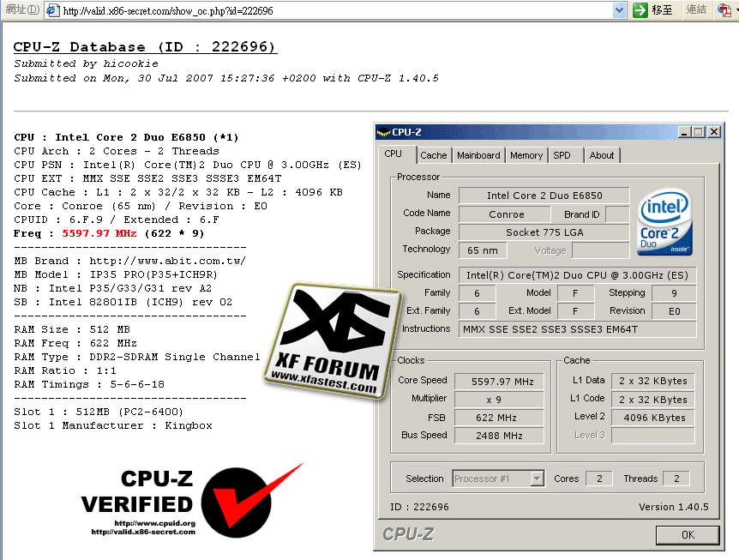Click the 'ID : 222696' text in CPU-Z

click(x=419, y=507)
